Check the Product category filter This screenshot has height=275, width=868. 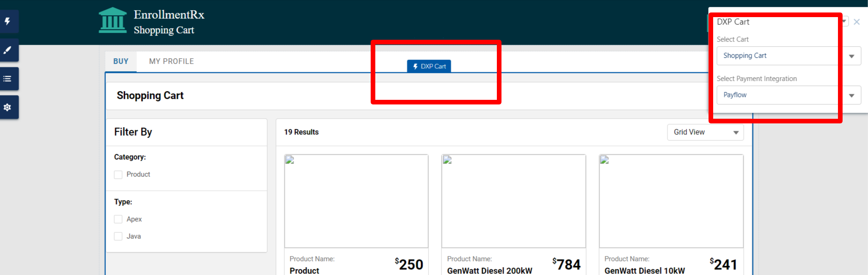pyautogui.click(x=118, y=175)
